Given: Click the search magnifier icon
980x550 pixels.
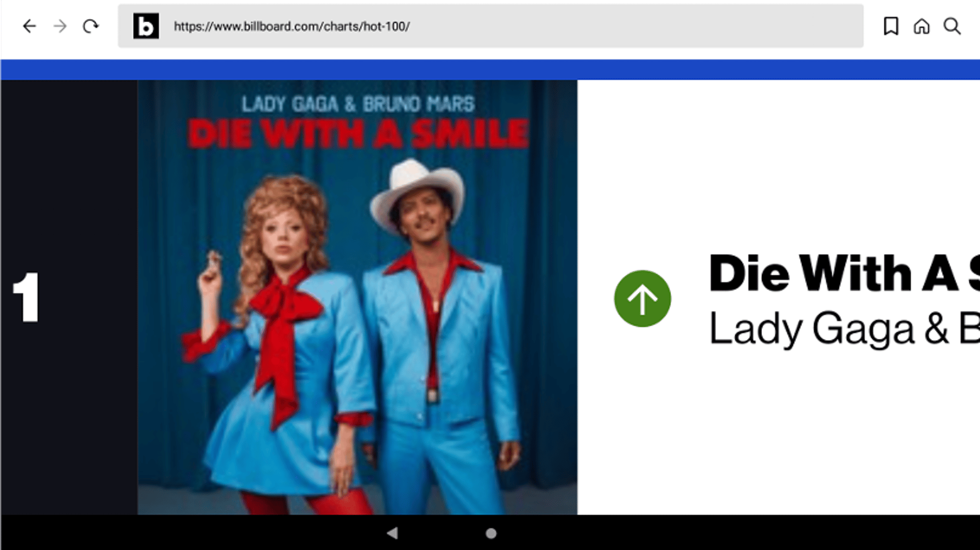Looking at the screenshot, I should tap(952, 26).
